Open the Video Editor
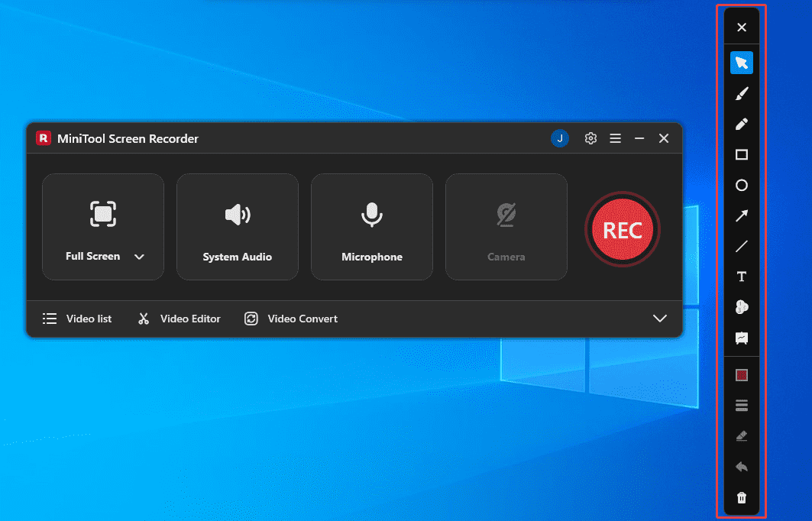 coord(178,319)
